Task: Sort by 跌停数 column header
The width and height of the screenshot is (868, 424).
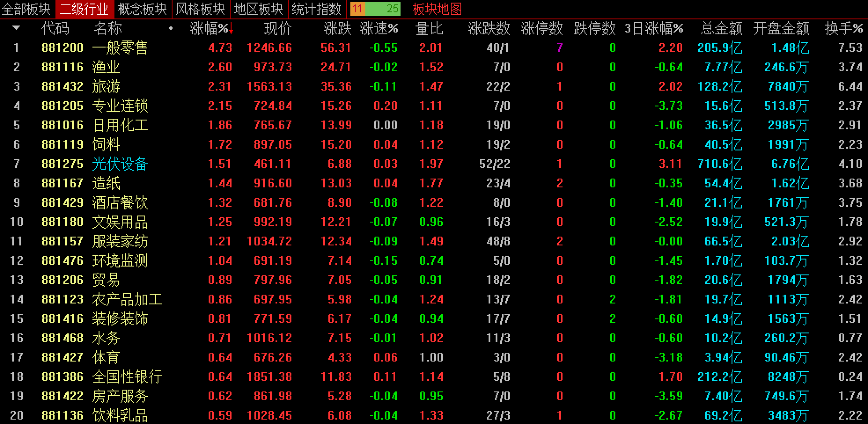Action: point(595,29)
